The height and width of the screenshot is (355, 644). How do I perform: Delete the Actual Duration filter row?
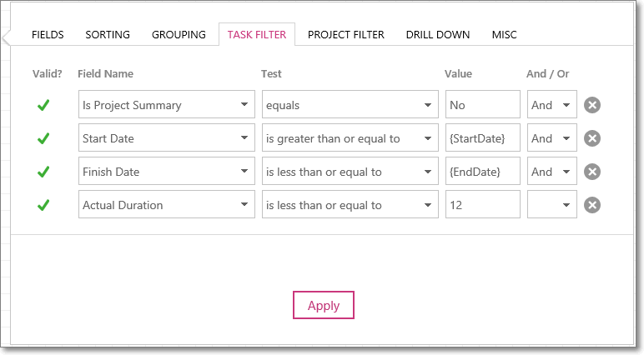[x=591, y=205]
